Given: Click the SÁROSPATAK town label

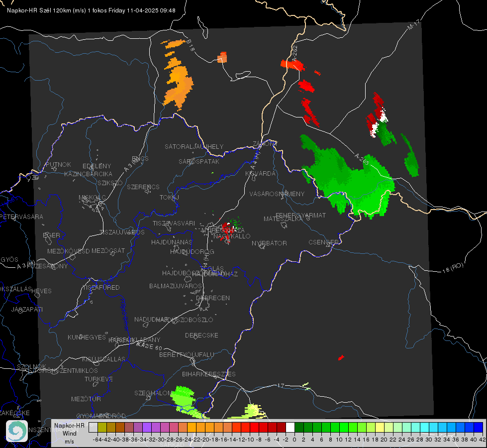Looking at the screenshot, I should pos(199,162).
